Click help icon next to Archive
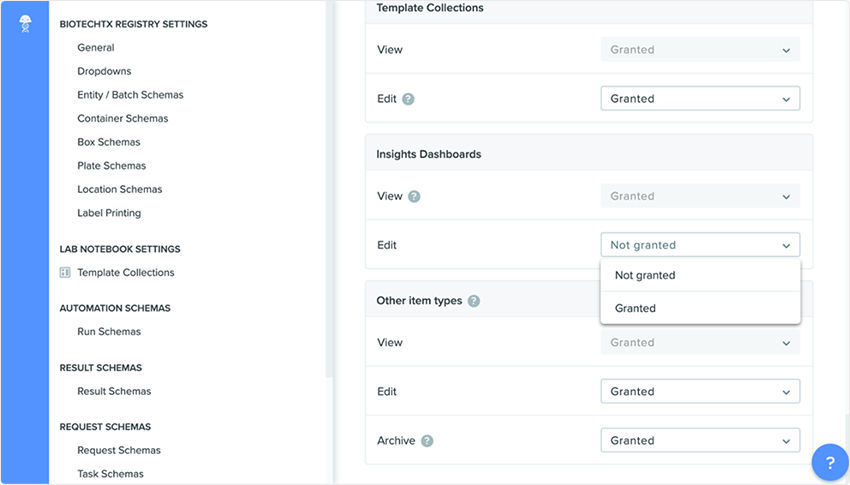Viewport: 850px width, 485px height. pyautogui.click(x=427, y=441)
